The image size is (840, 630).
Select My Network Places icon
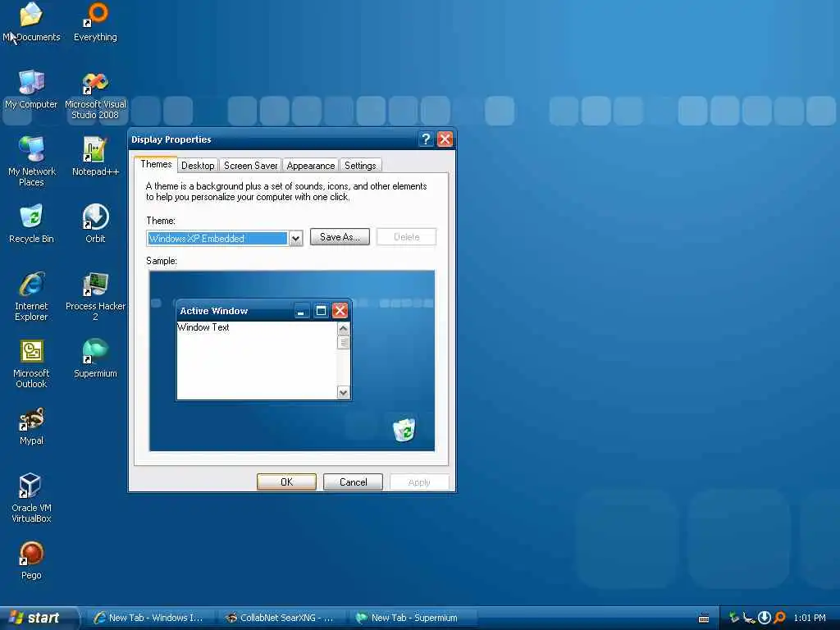click(31, 162)
